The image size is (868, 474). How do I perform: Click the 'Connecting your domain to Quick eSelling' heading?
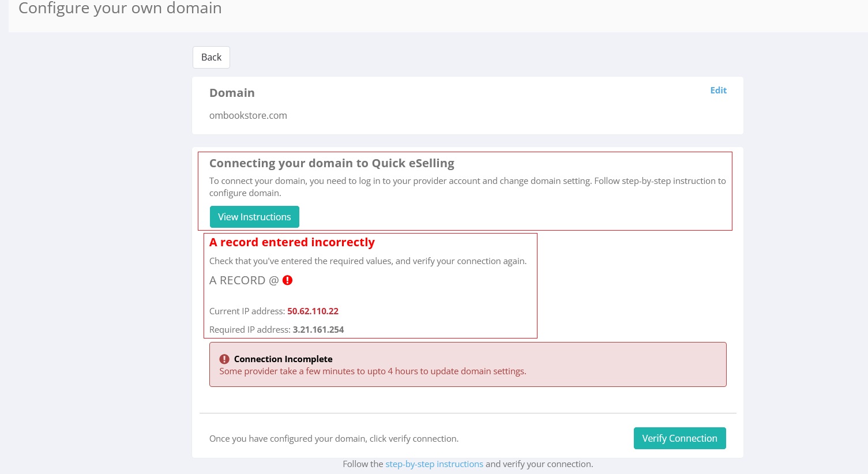(x=332, y=163)
